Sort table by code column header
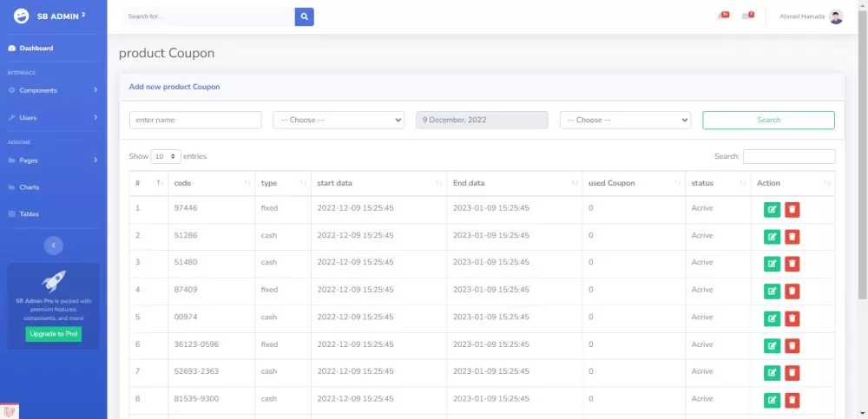The height and width of the screenshot is (419, 868). [x=211, y=183]
